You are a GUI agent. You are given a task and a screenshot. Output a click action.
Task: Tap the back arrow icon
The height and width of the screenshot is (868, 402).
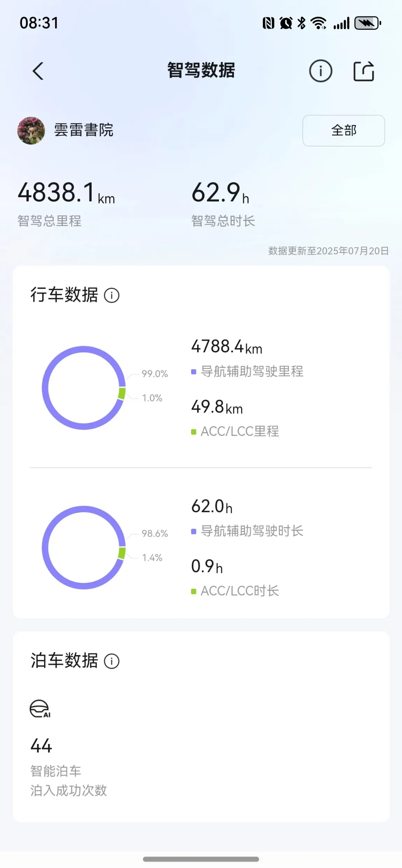point(38,71)
